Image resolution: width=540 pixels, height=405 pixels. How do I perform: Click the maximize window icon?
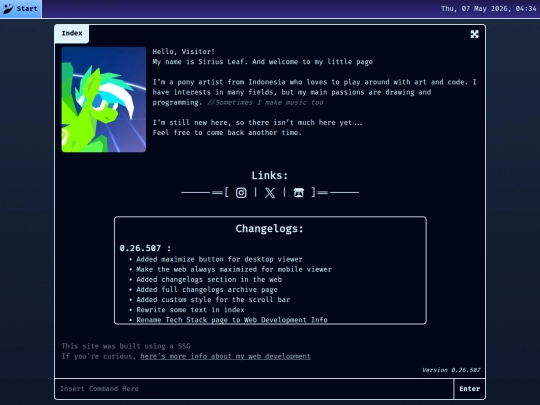(474, 34)
